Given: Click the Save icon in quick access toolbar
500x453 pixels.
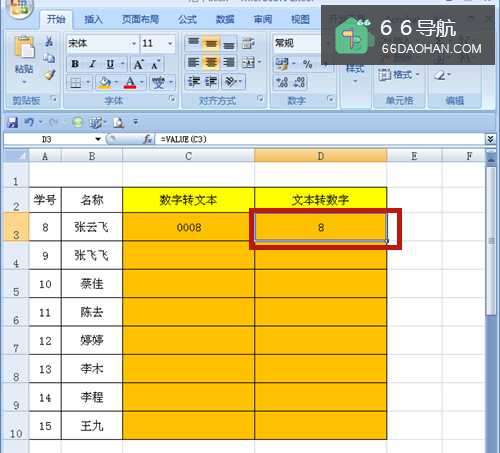Looking at the screenshot, I should (x=12, y=122).
